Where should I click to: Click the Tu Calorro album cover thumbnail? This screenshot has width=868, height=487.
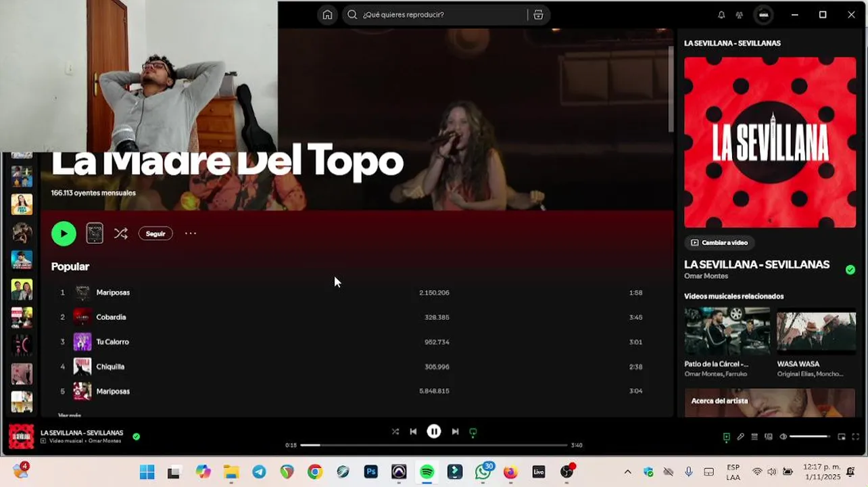pyautogui.click(x=82, y=342)
